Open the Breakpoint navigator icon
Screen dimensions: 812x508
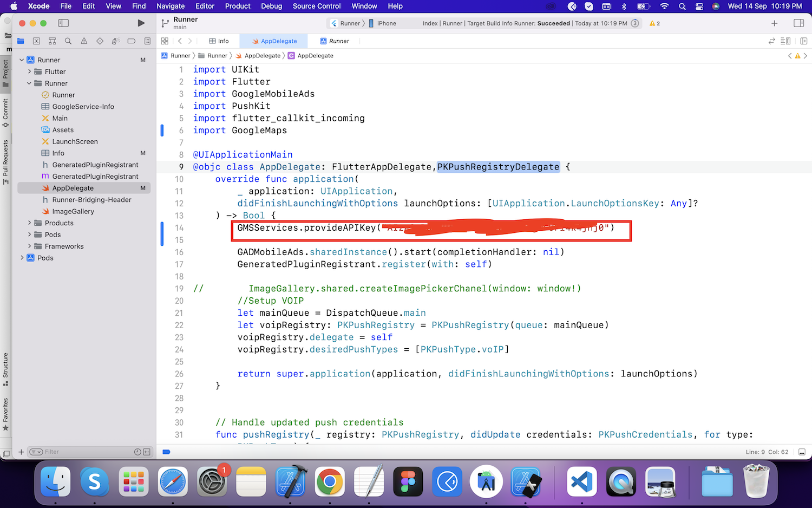131,41
